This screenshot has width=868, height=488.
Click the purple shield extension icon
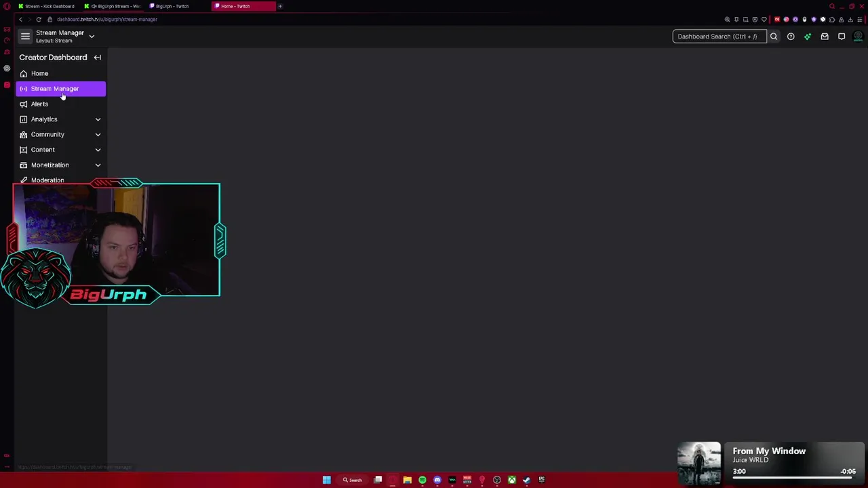click(x=814, y=20)
